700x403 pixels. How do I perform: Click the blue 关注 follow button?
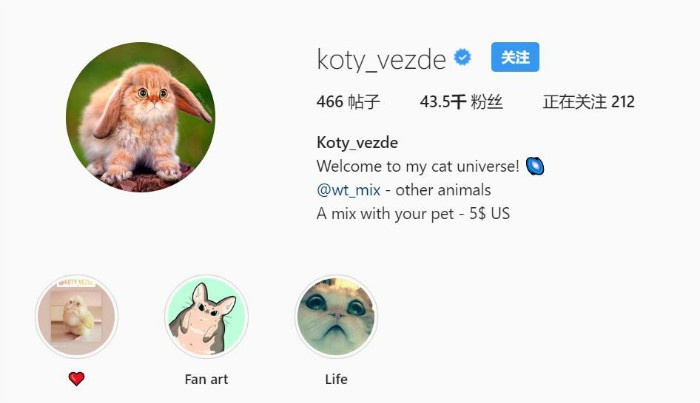pos(515,57)
